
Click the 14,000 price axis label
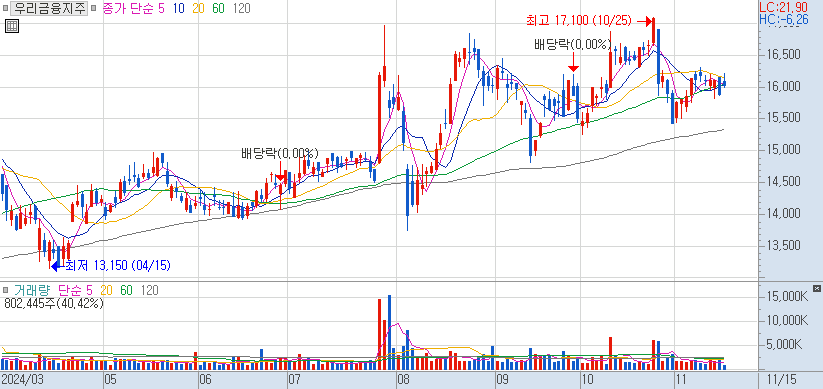pyautogui.click(x=783, y=214)
